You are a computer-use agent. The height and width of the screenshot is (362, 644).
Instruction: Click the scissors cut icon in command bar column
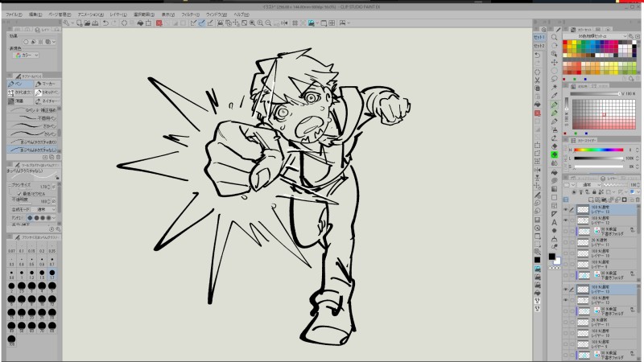pyautogui.click(x=537, y=80)
